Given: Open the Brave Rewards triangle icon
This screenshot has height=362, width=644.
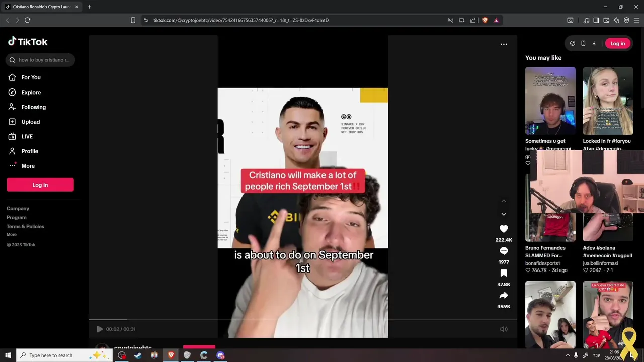Looking at the screenshot, I should pyautogui.click(x=496, y=20).
